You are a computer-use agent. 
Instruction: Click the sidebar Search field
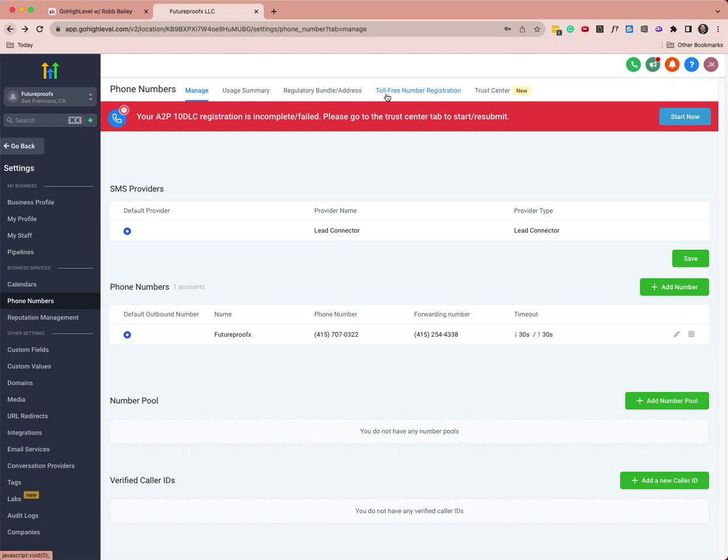pyautogui.click(x=43, y=120)
